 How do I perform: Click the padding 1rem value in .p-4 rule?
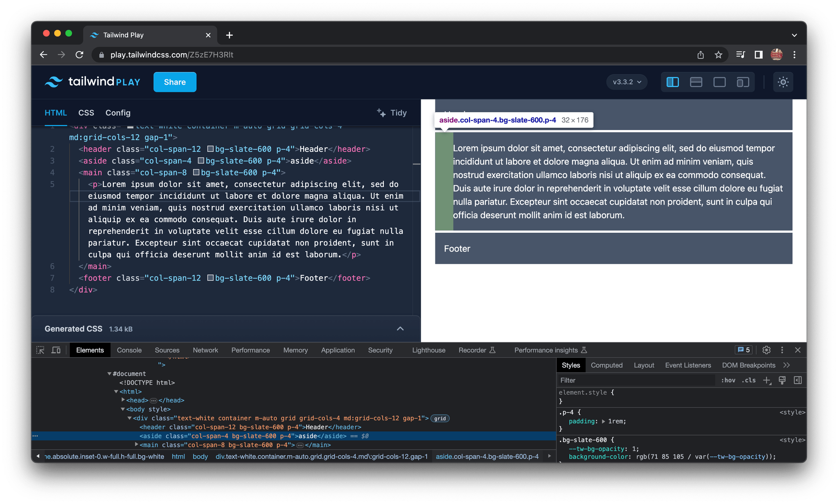point(615,421)
